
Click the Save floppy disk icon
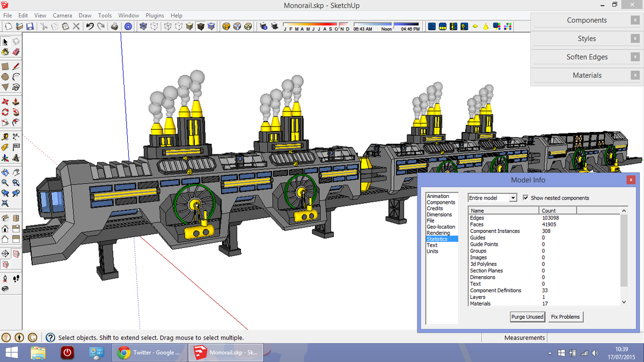pyautogui.click(x=30, y=26)
